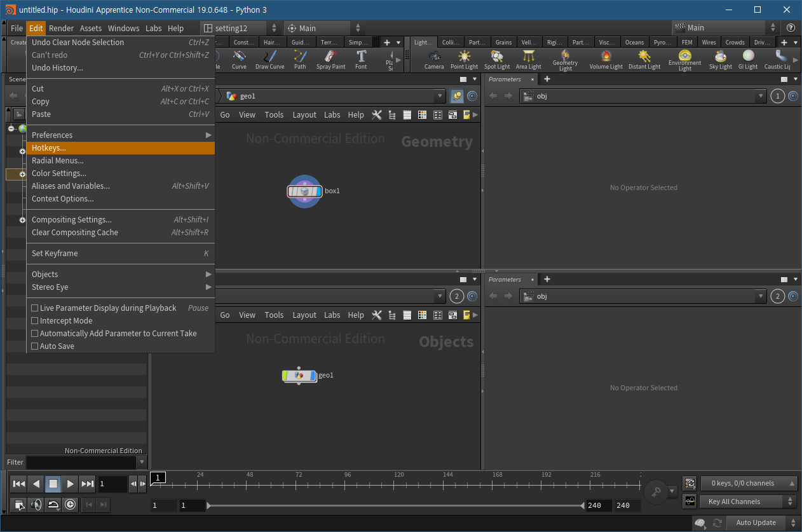Image resolution: width=802 pixels, height=532 pixels.
Task: Select the Path shelf tool
Action: pyautogui.click(x=300, y=60)
